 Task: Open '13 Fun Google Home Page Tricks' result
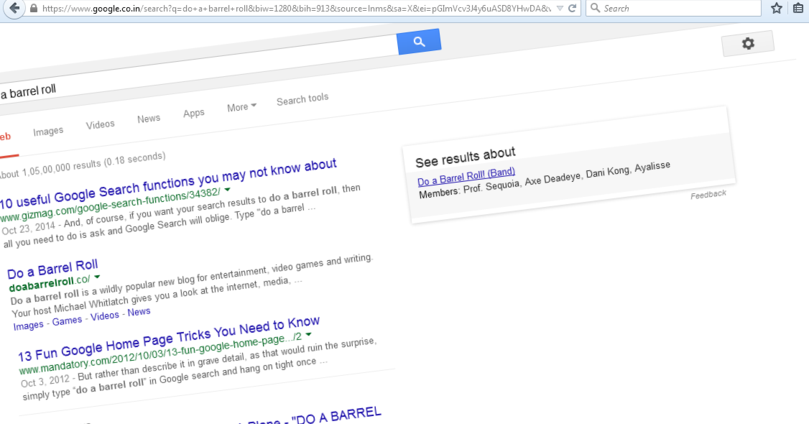169,338
